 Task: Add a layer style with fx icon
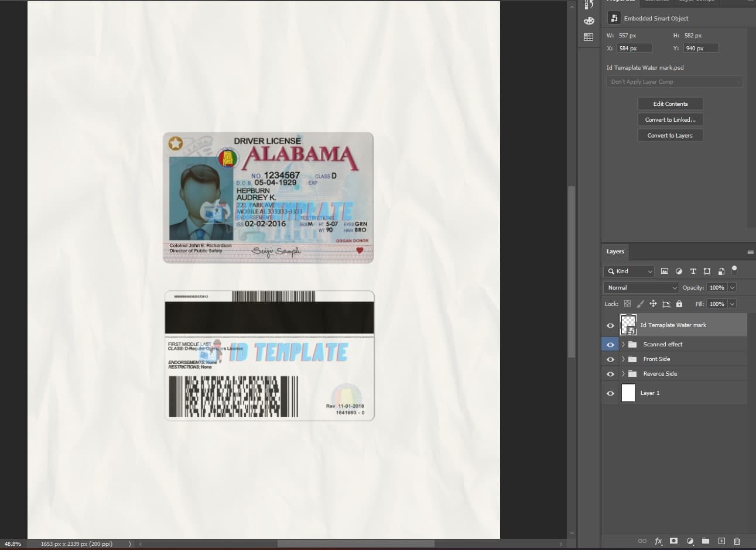[x=658, y=541]
